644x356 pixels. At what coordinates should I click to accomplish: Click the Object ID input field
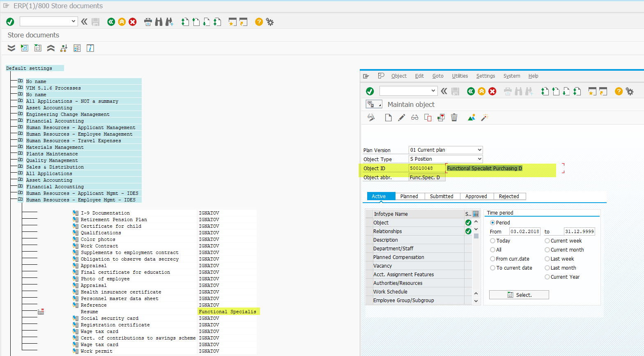coord(427,168)
